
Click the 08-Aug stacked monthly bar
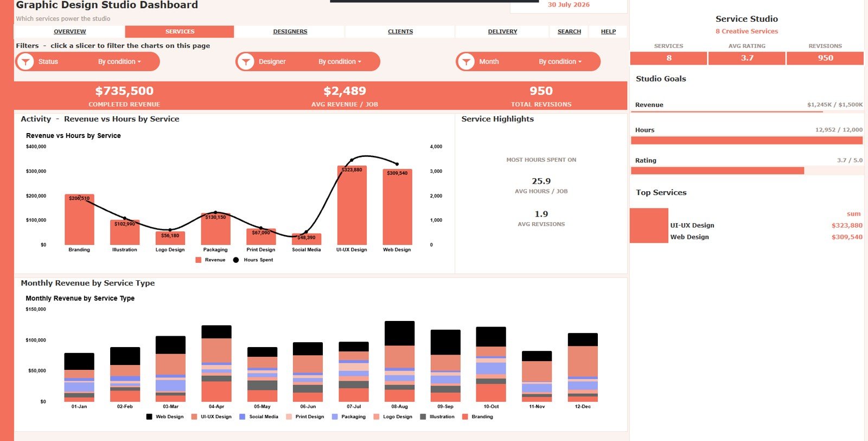tap(400, 362)
